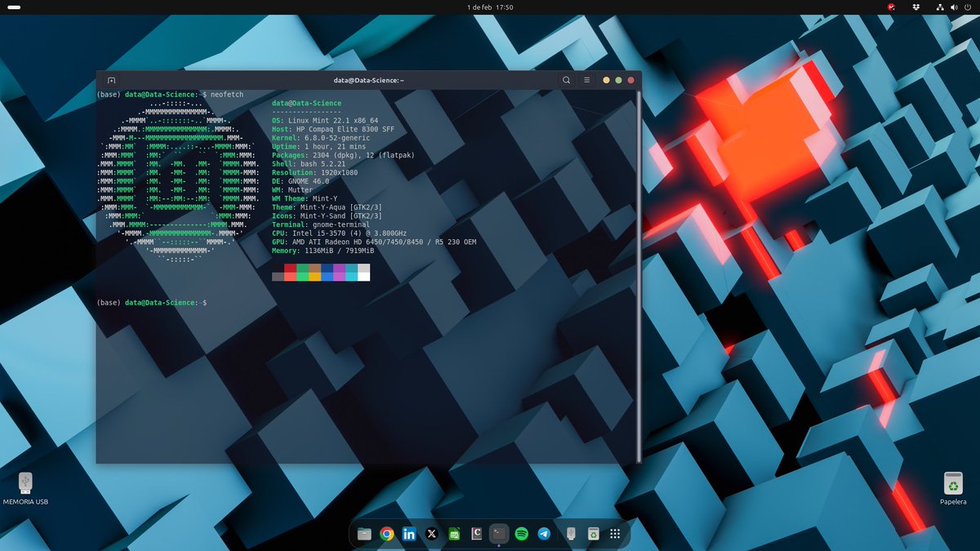Open the e-book reader app from the dock
Image resolution: width=980 pixels, height=551 pixels.
[476, 534]
